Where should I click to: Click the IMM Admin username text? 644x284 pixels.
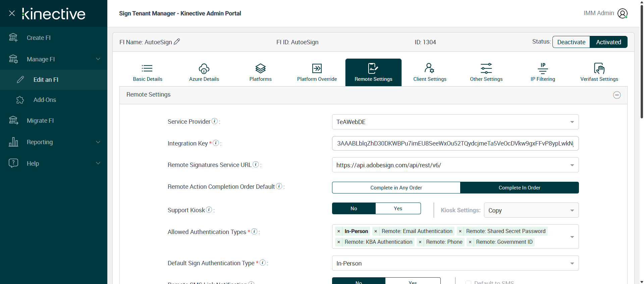(x=599, y=13)
